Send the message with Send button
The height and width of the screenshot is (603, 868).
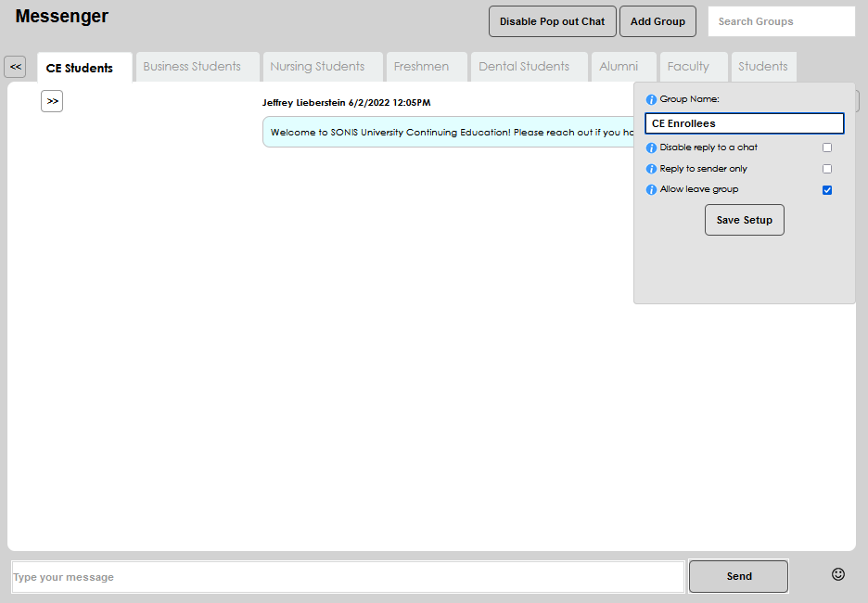tap(739, 576)
